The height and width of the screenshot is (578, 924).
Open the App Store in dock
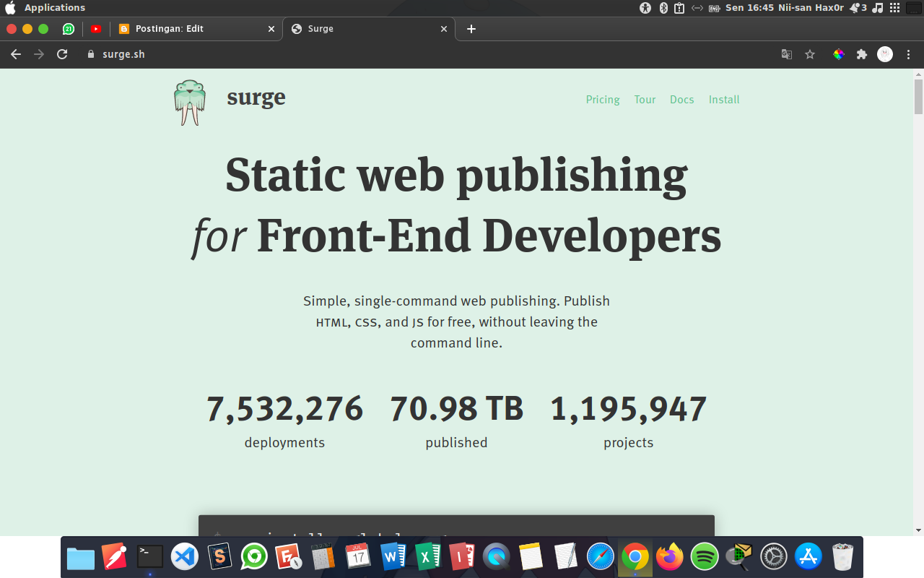pyautogui.click(x=808, y=557)
